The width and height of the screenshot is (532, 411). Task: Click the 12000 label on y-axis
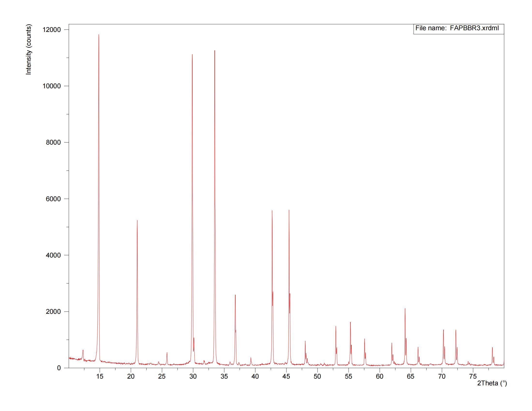52,30
